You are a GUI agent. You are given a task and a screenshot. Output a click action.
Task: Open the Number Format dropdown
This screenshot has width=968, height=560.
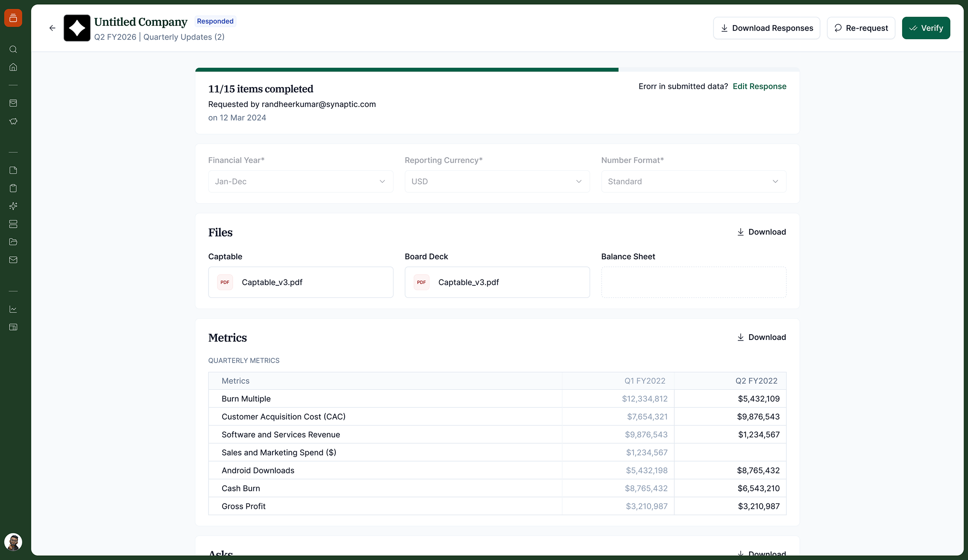click(694, 181)
